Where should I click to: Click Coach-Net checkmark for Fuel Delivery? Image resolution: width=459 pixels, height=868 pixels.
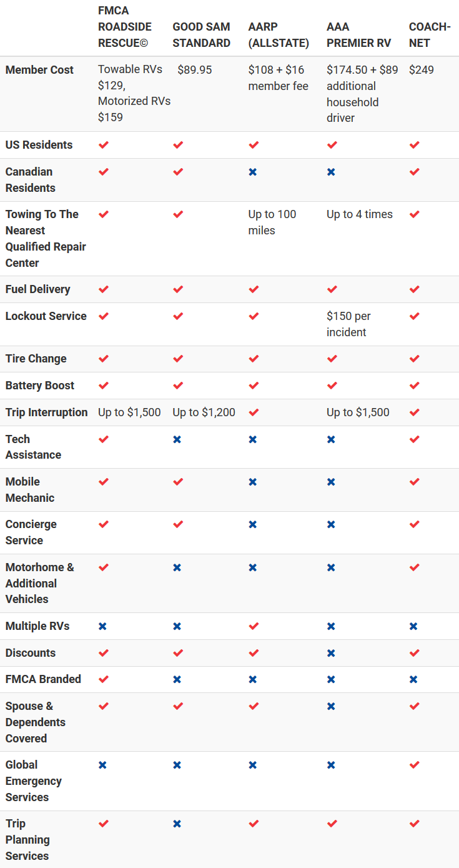point(414,289)
